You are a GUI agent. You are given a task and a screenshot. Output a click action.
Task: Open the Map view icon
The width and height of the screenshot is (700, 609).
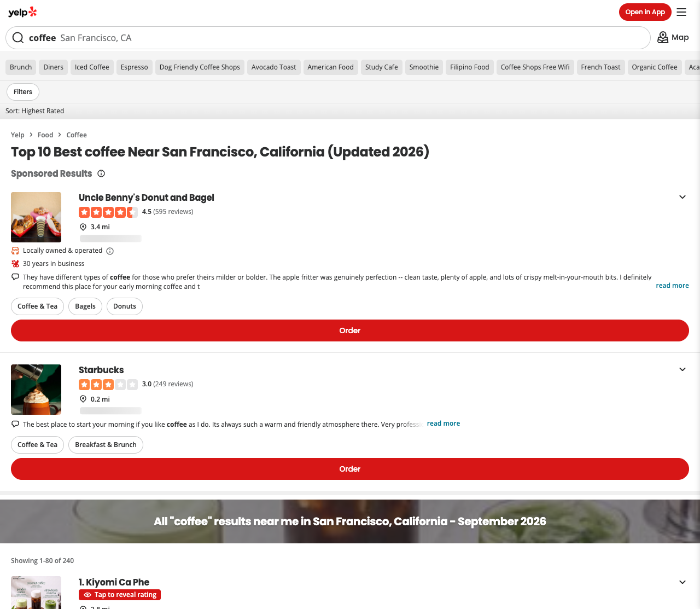(x=663, y=37)
